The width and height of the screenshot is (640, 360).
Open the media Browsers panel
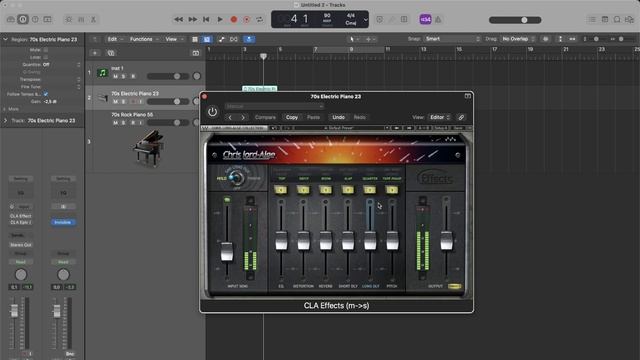point(629,19)
